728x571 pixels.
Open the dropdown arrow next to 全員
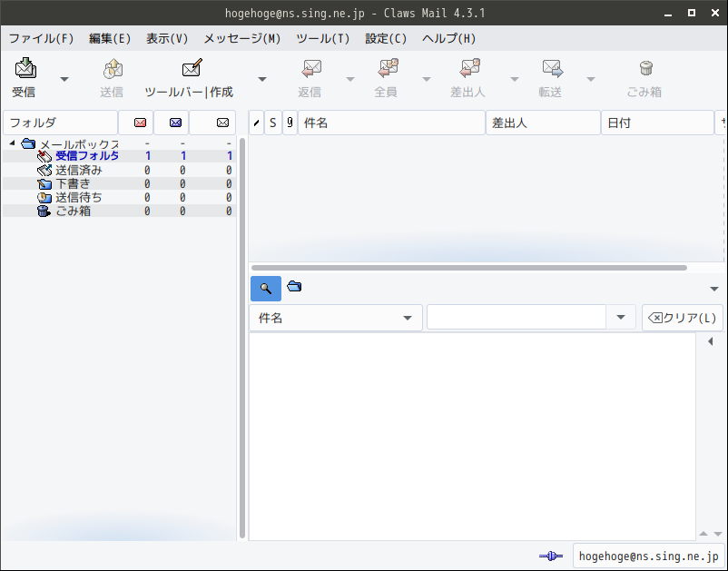pyautogui.click(x=427, y=79)
